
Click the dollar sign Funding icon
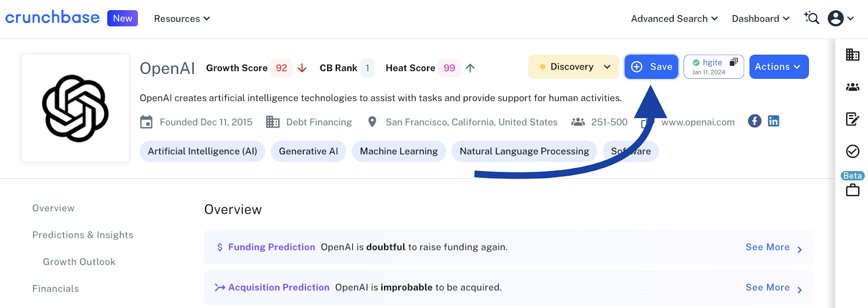click(x=220, y=247)
